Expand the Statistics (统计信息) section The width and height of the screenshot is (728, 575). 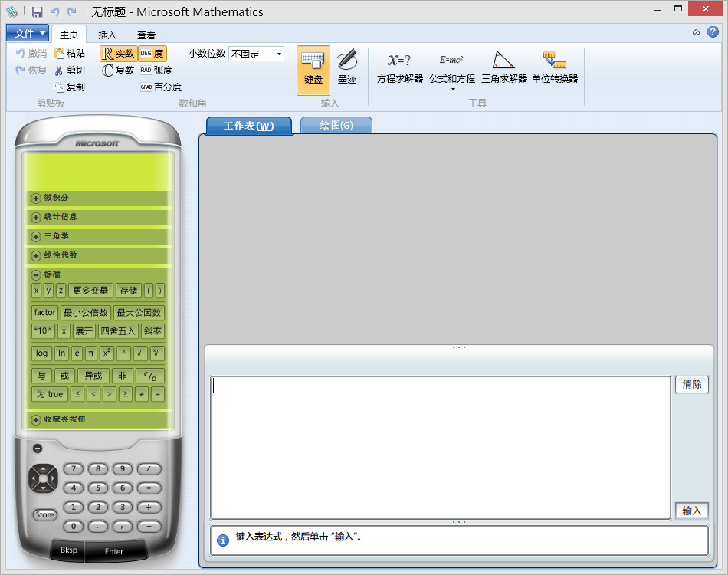pyautogui.click(x=36, y=218)
